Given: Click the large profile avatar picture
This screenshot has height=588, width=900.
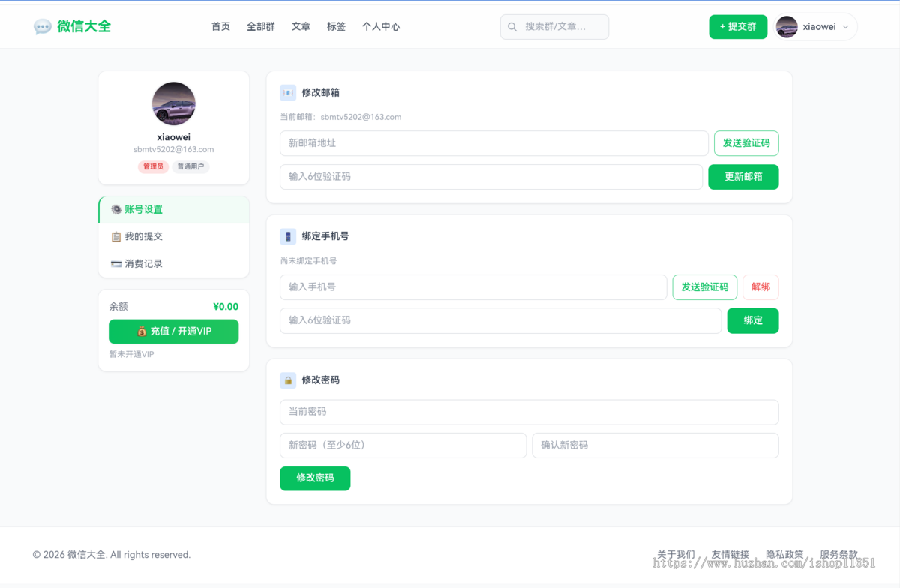Looking at the screenshot, I should 174,103.
